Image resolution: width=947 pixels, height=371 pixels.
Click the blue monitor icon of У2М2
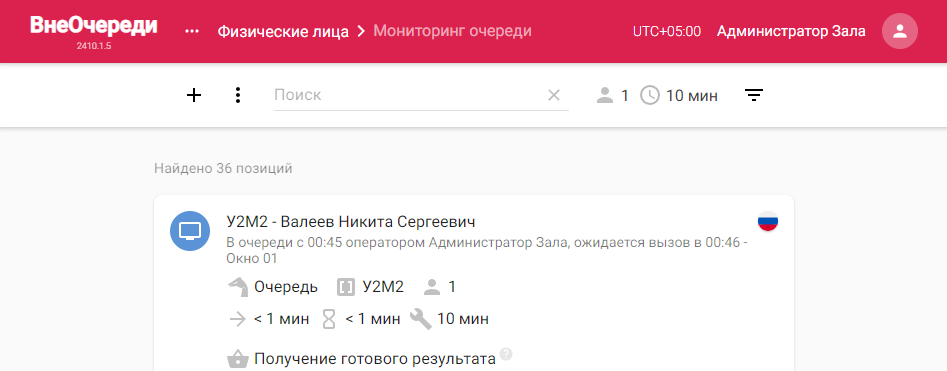190,230
